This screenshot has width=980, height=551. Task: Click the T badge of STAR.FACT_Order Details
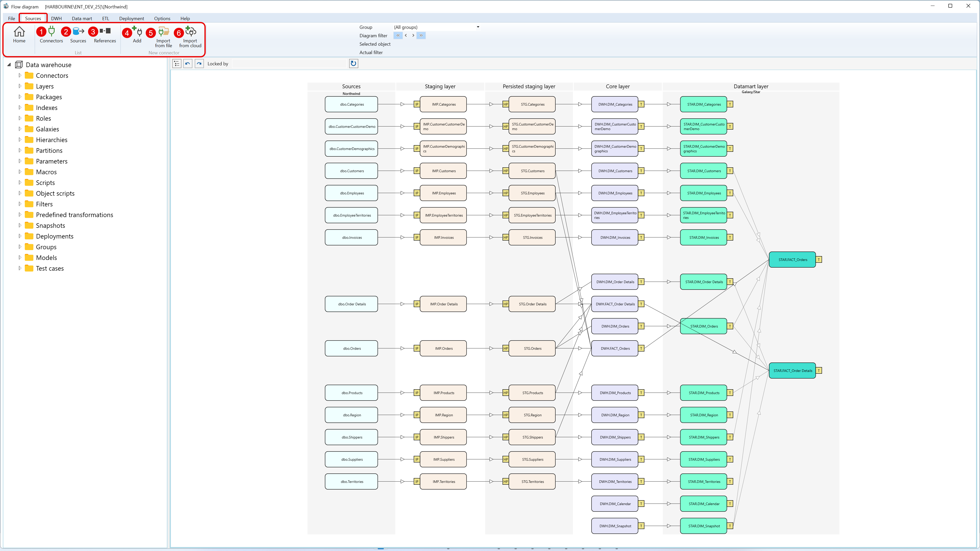819,370
